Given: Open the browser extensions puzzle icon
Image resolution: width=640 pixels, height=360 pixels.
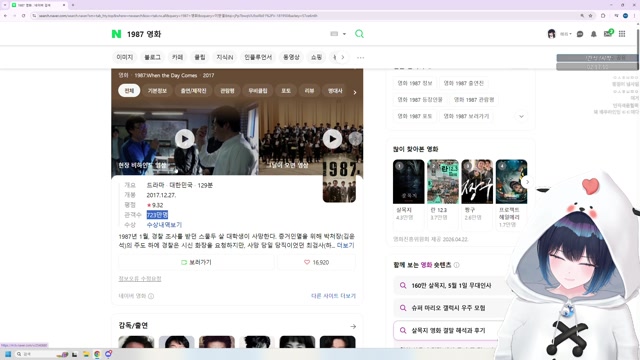Looking at the screenshot, I should click(603, 16).
